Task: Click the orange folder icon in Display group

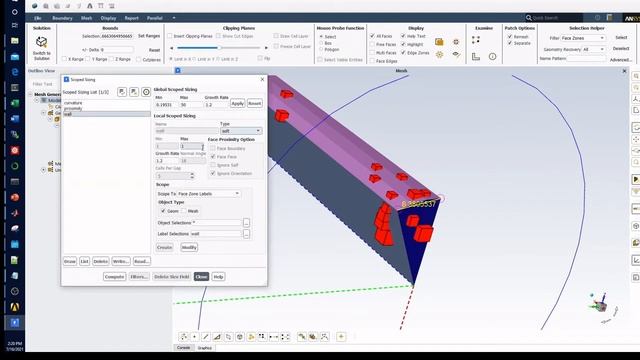Action: [439, 42]
